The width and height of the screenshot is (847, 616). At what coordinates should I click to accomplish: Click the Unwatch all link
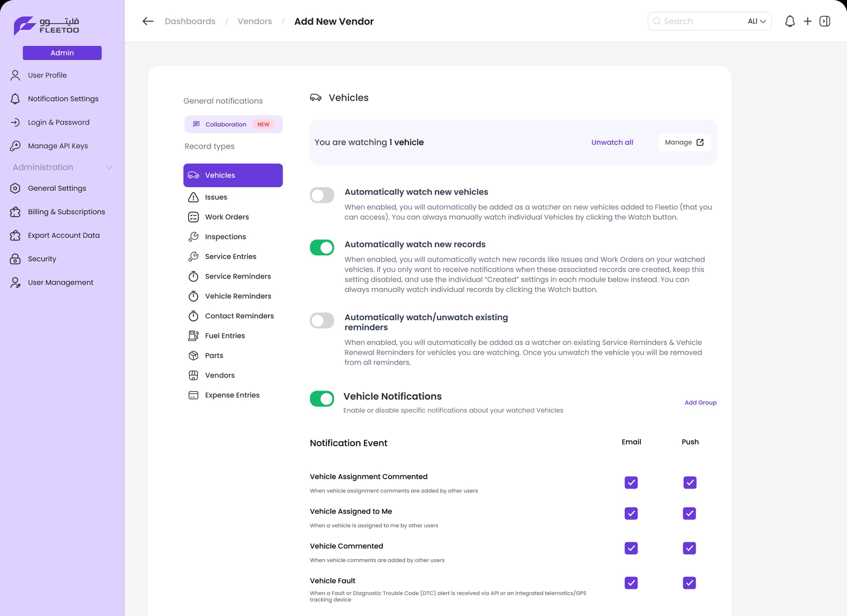[x=612, y=142]
